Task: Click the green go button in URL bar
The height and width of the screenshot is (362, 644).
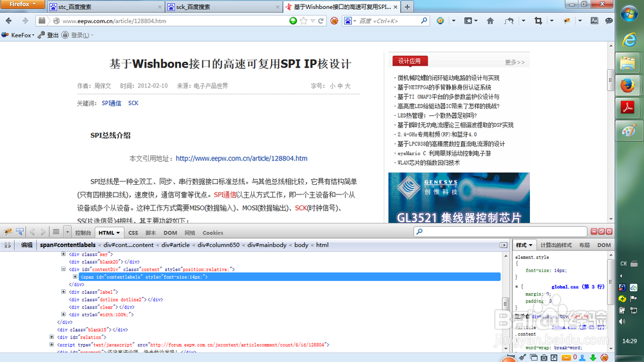Action: 293,21
